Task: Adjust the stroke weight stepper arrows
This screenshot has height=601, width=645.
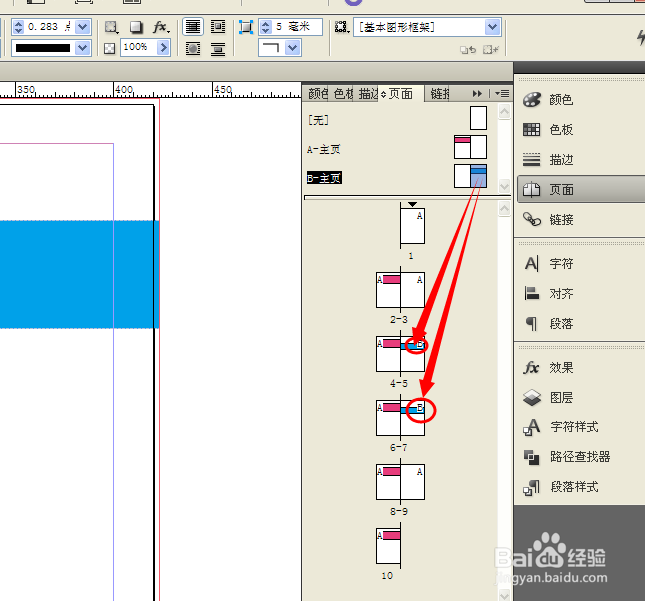Action: (x=19, y=27)
